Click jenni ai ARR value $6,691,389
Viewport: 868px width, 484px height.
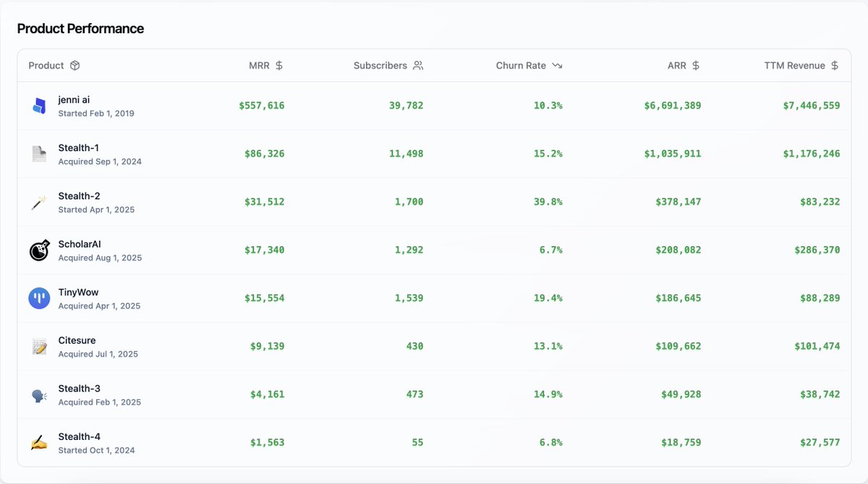[673, 106]
